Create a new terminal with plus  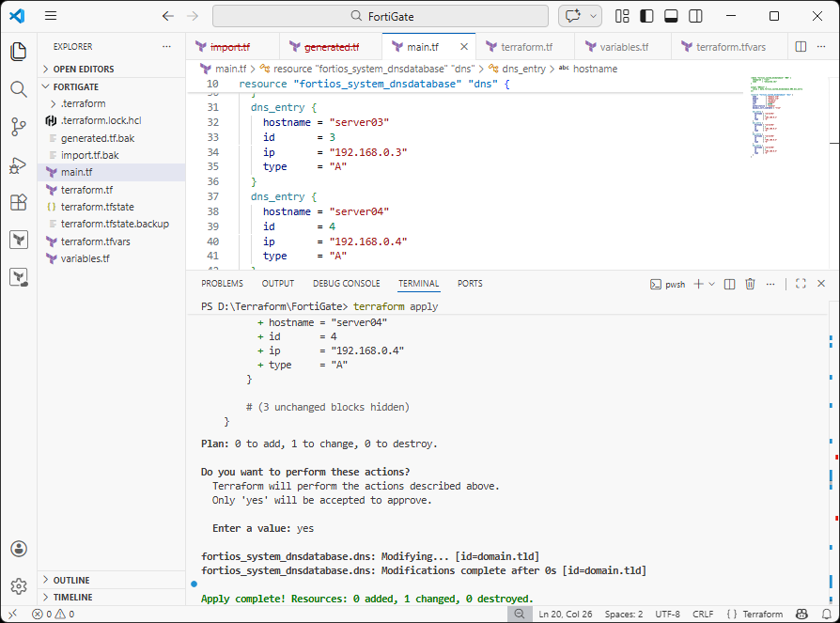coord(698,284)
